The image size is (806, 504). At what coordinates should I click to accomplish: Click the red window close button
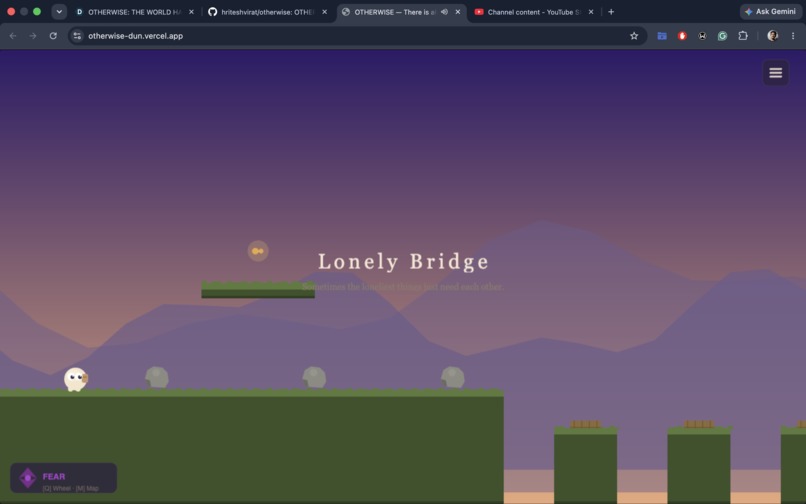[x=11, y=12]
